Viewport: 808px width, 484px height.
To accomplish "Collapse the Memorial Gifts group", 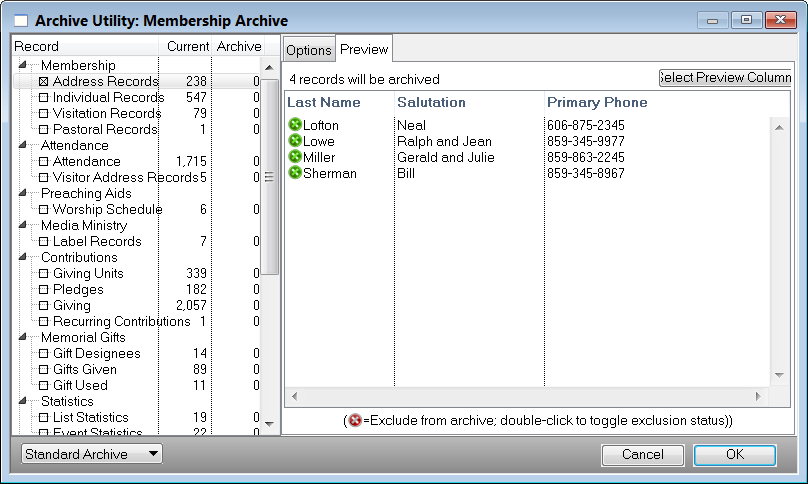I will (x=22, y=338).
